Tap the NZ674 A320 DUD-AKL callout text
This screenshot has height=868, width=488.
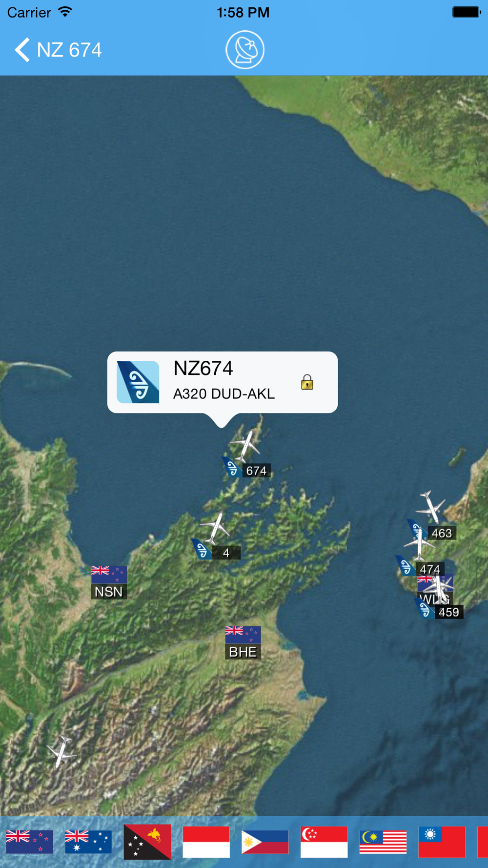coord(224,381)
